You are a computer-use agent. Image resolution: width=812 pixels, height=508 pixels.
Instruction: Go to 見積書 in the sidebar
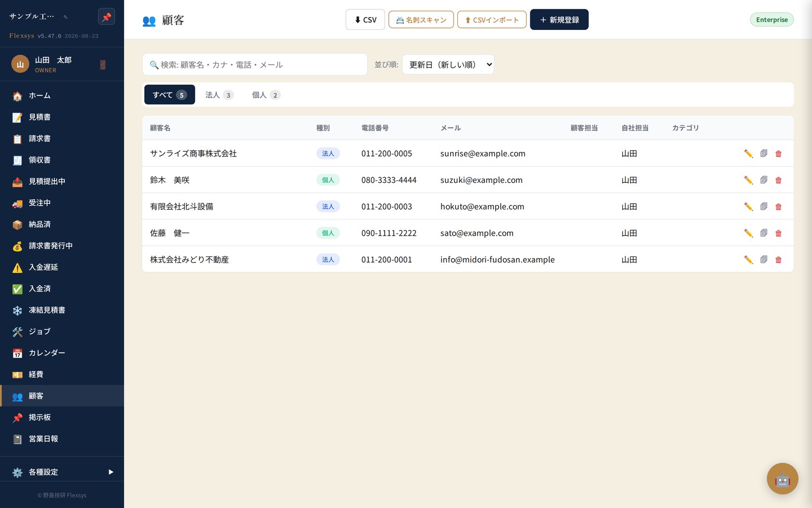pos(62,117)
